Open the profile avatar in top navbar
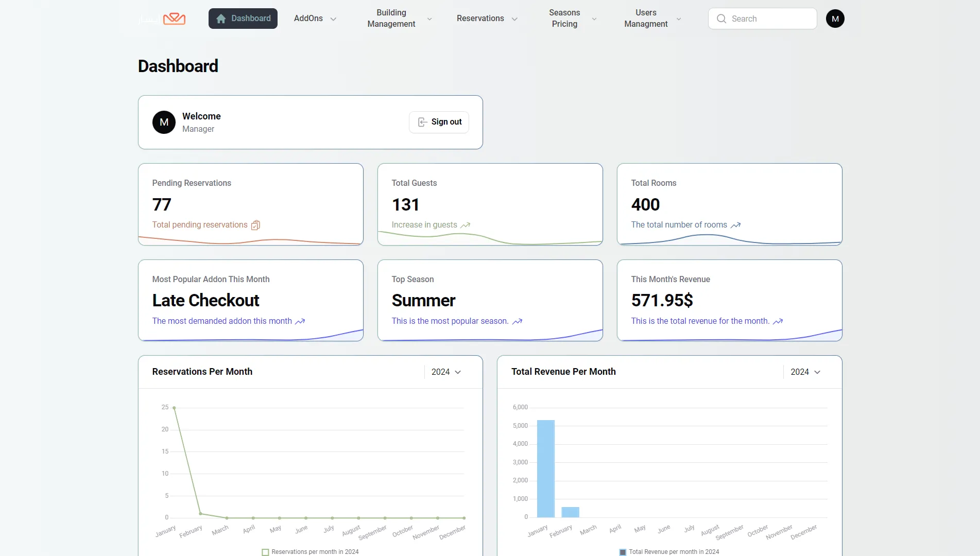This screenshot has width=980, height=556. (835, 19)
